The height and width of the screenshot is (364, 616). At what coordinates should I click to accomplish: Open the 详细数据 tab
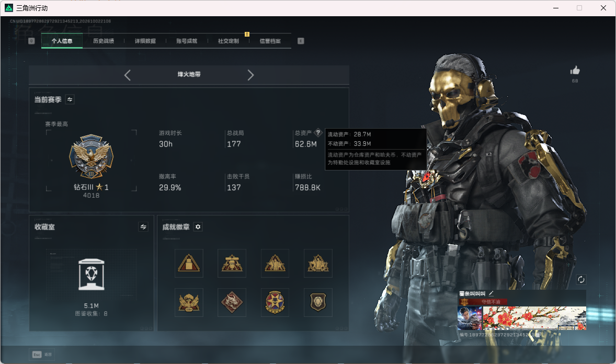tap(145, 41)
